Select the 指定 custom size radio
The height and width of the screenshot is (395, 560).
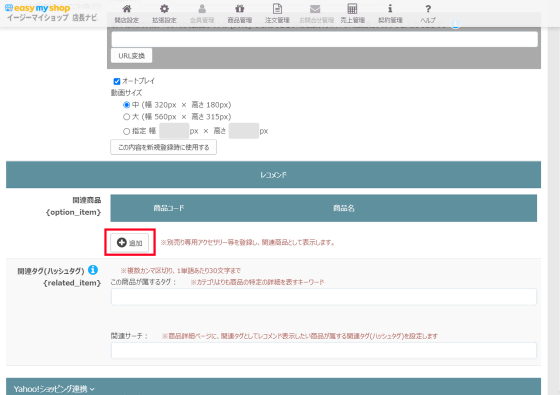click(126, 131)
